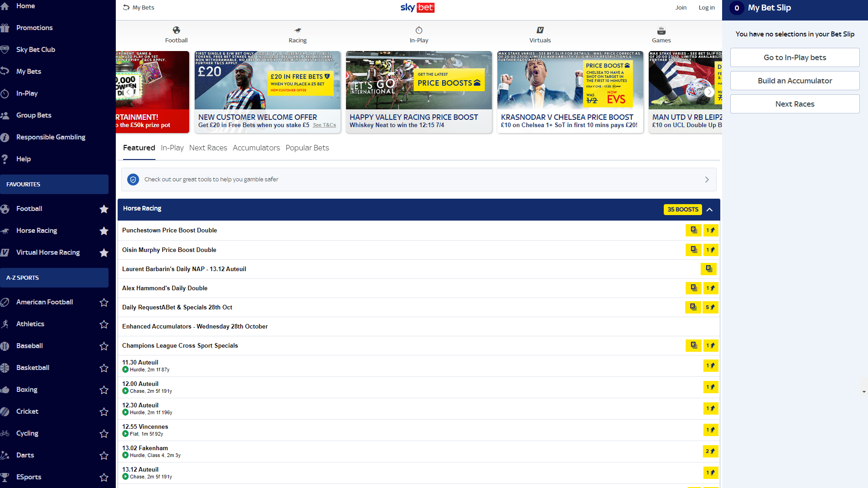Open the Racing horse icon in top navigation
This screenshot has height=488, width=868.
point(298,31)
